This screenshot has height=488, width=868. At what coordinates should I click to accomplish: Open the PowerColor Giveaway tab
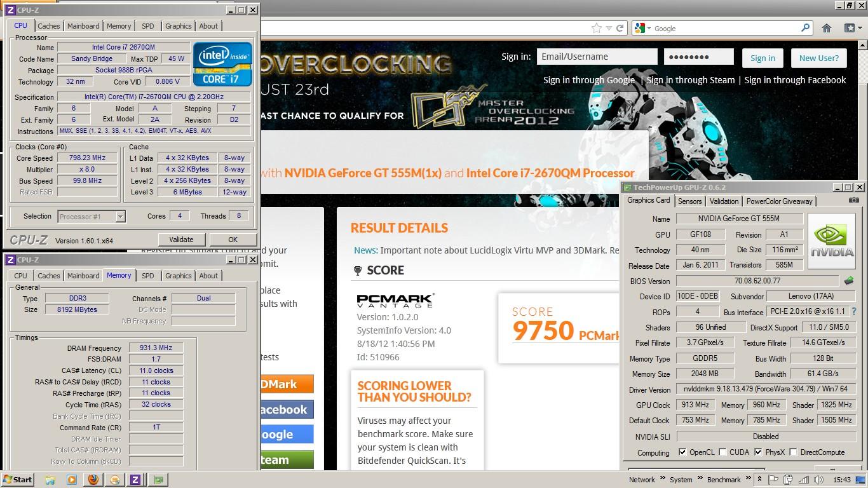779,201
